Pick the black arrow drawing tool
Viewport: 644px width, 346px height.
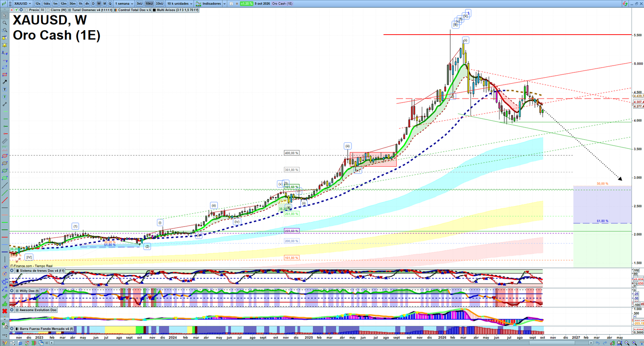4,82
